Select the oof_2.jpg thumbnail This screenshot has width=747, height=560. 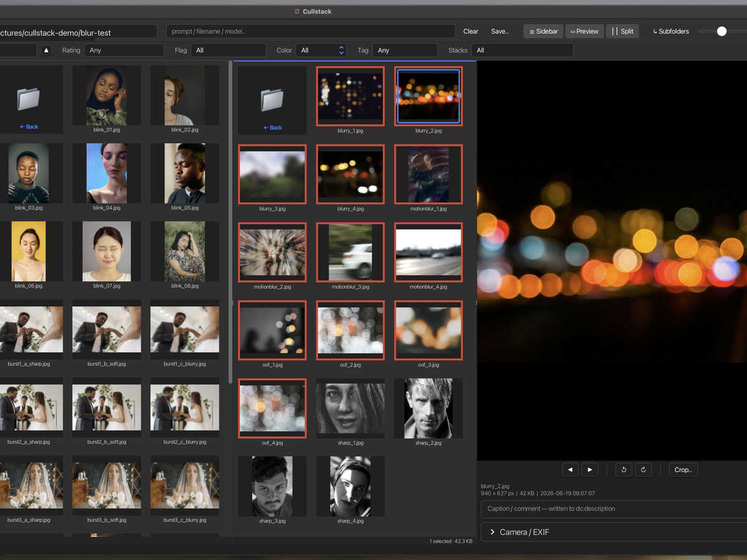(350, 330)
